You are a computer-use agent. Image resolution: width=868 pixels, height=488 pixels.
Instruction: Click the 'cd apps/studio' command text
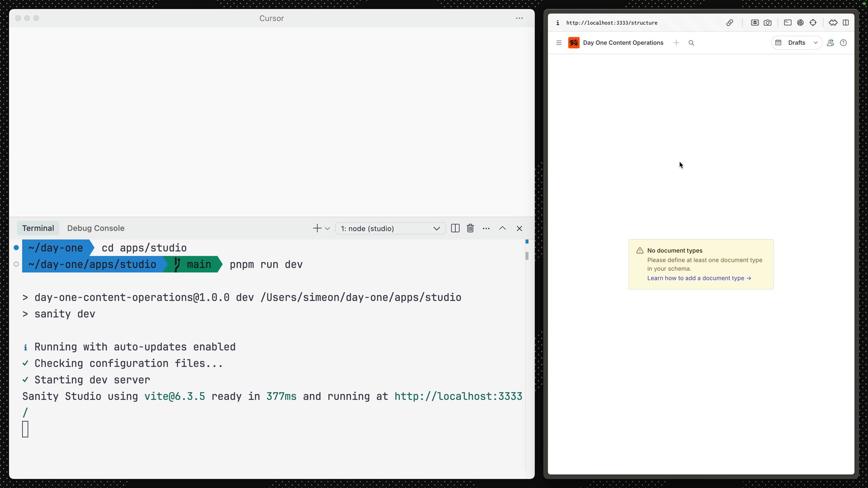click(144, 248)
